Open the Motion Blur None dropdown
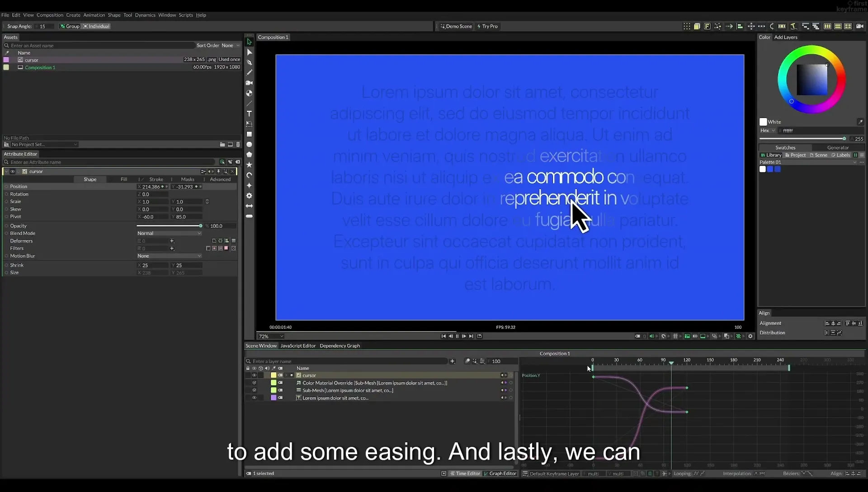 [x=169, y=256]
